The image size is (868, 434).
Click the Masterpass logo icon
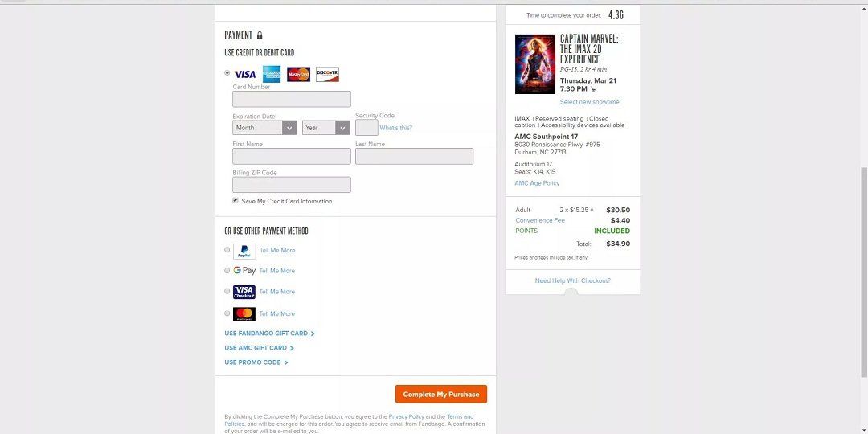[244, 314]
